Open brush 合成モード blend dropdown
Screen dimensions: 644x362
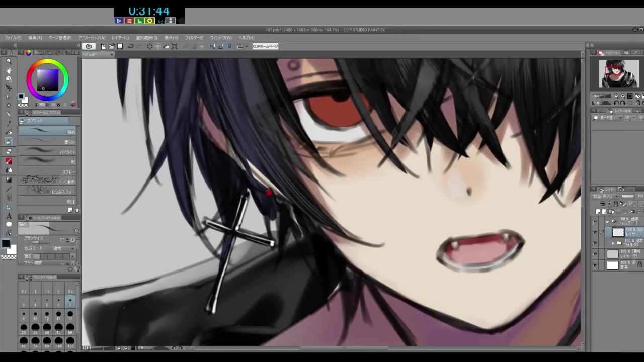click(59, 248)
